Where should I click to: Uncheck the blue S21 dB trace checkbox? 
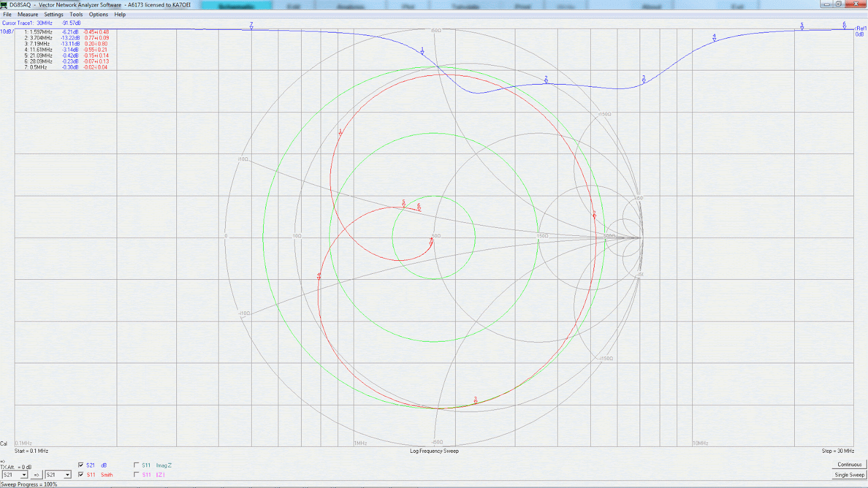pos(81,465)
